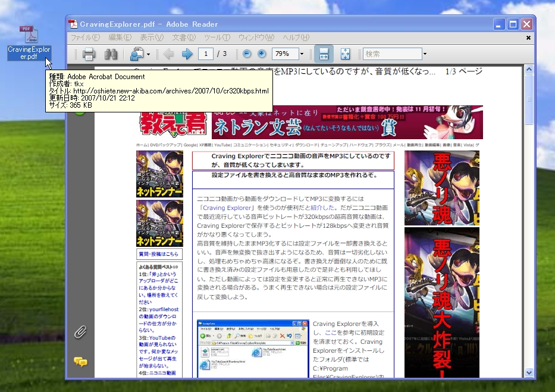Click the DVDバックアップ nav link
The image size is (555, 392).
pyautogui.click(x=165, y=145)
